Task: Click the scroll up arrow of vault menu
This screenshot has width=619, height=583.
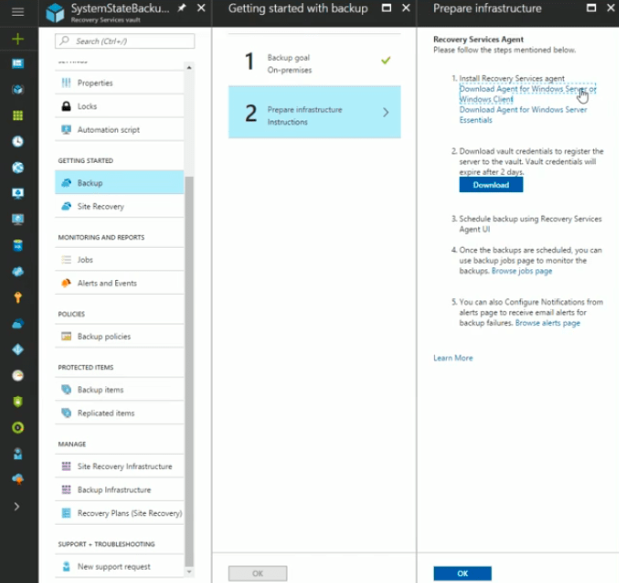Action: (x=189, y=68)
